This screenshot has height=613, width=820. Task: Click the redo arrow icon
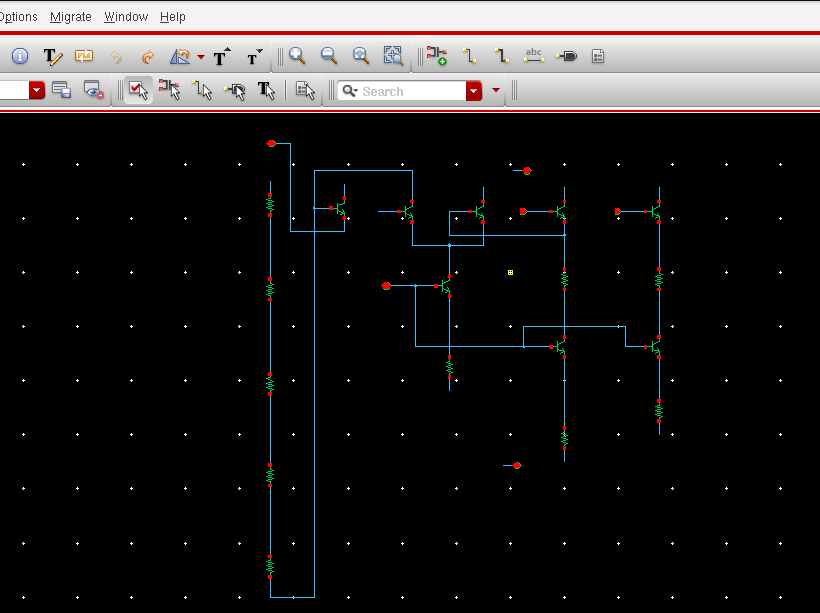pos(148,57)
